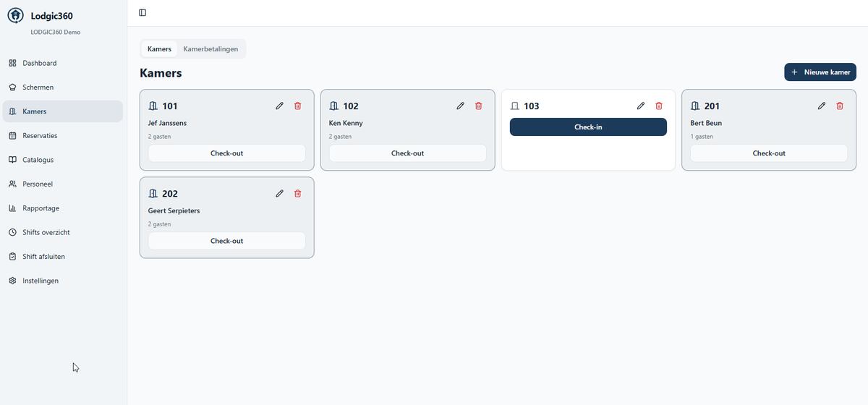868x405 pixels.
Task: Select Shift afsluiten in sidebar
Action: (x=63, y=257)
